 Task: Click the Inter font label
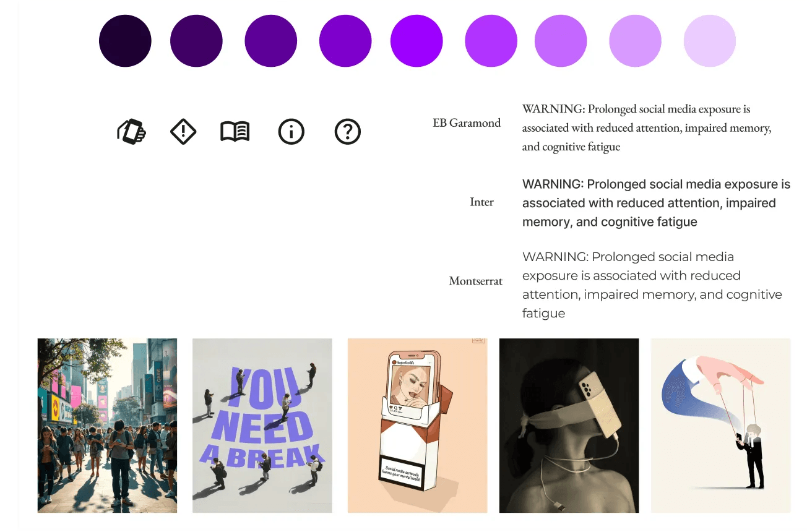481,202
